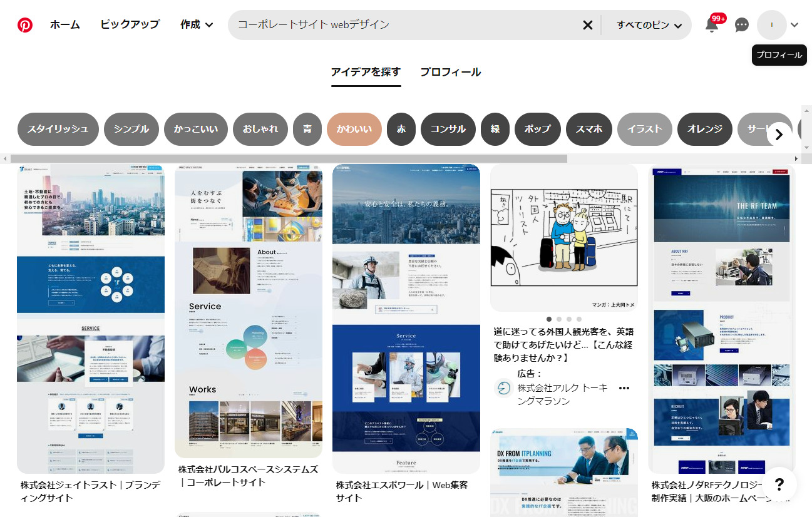Open the 作成 dropdown menu
Image resolution: width=812 pixels, height=517 pixels.
(x=196, y=24)
